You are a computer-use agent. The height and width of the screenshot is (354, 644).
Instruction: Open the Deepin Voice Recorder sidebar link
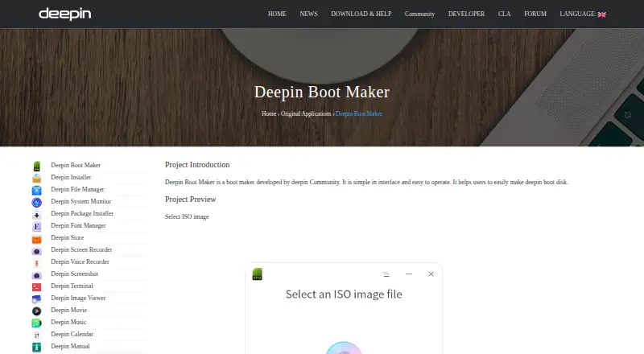click(x=80, y=261)
